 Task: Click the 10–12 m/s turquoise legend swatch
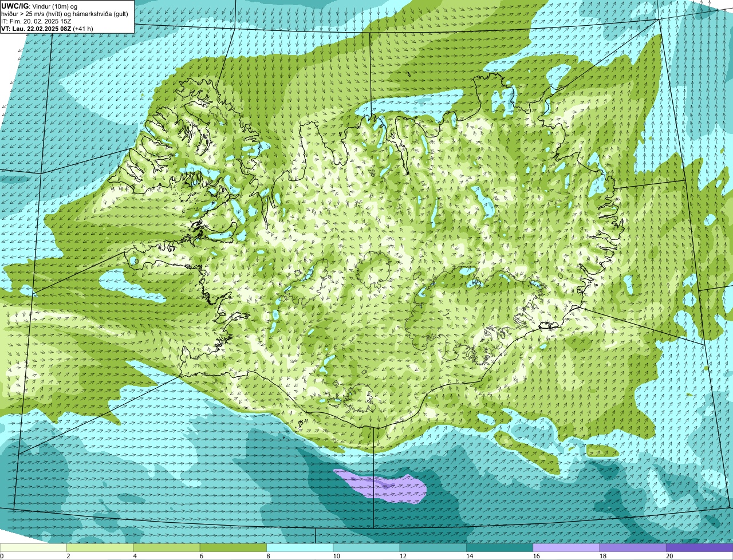366,547
